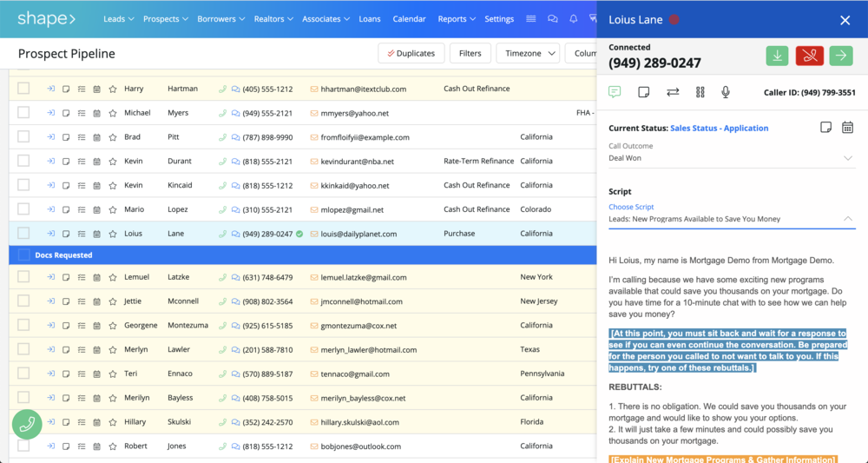868x463 pixels.
Task: Click the Caller ID (949) 799-3551 text
Action: (809, 92)
